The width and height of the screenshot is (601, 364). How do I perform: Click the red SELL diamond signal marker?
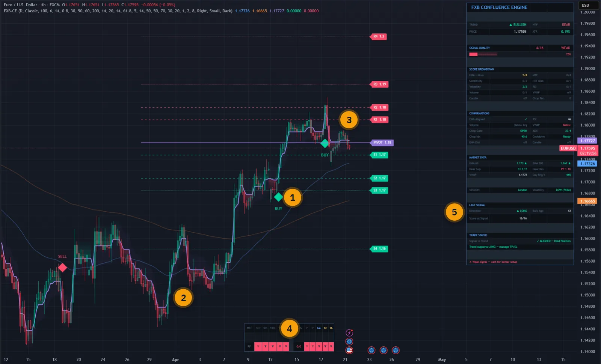[x=62, y=268]
